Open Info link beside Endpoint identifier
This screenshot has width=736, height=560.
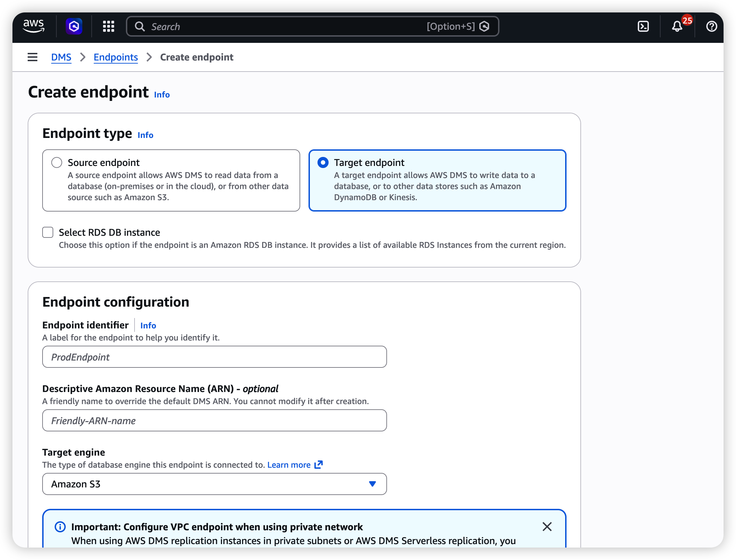[x=148, y=326]
